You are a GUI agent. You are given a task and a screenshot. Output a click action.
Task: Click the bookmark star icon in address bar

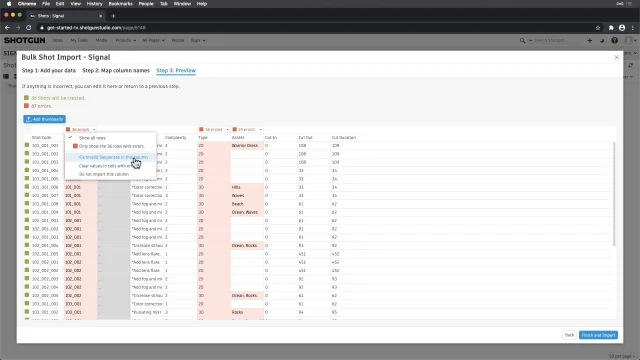(598, 28)
